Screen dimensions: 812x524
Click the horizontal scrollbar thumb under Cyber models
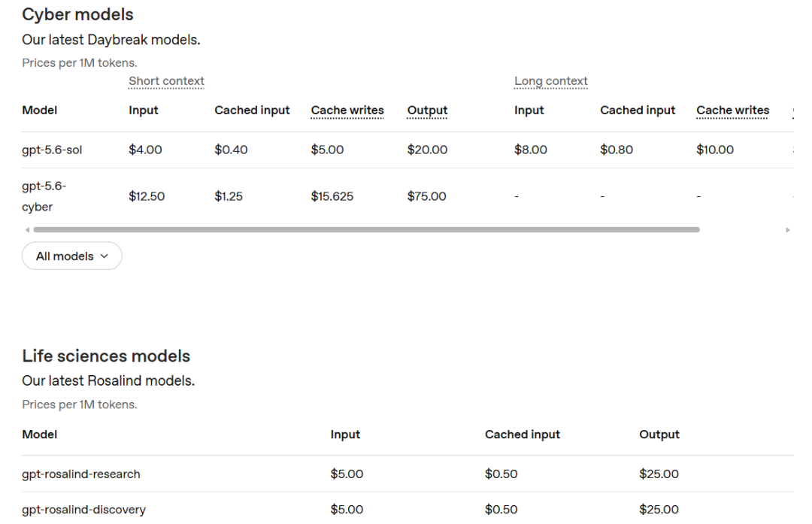[367, 229]
